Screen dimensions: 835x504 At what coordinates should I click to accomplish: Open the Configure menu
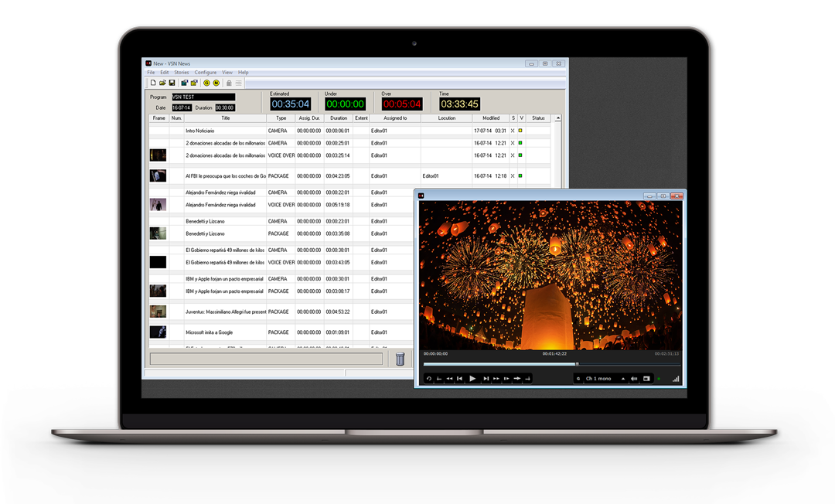tap(206, 73)
